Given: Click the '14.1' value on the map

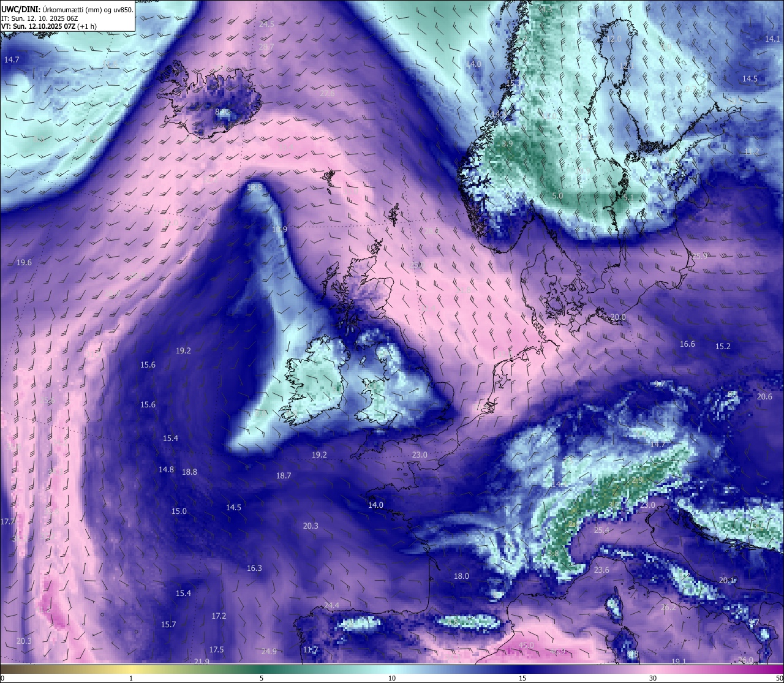Looking at the screenshot, I should [773, 39].
